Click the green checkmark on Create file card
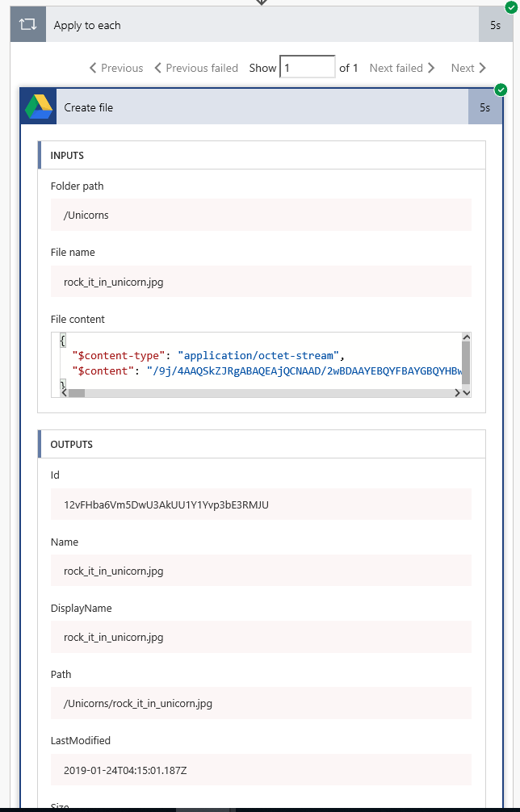The height and width of the screenshot is (812, 520). coord(501,90)
